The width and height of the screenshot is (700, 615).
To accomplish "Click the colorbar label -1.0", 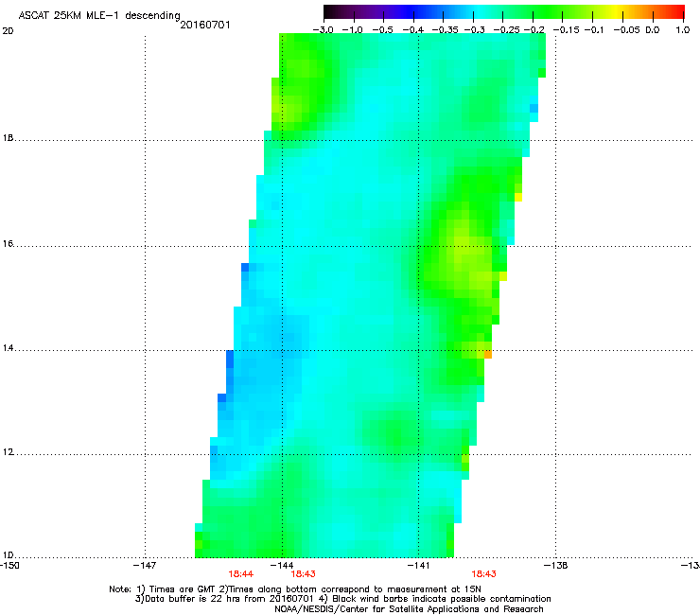I will (352, 30).
